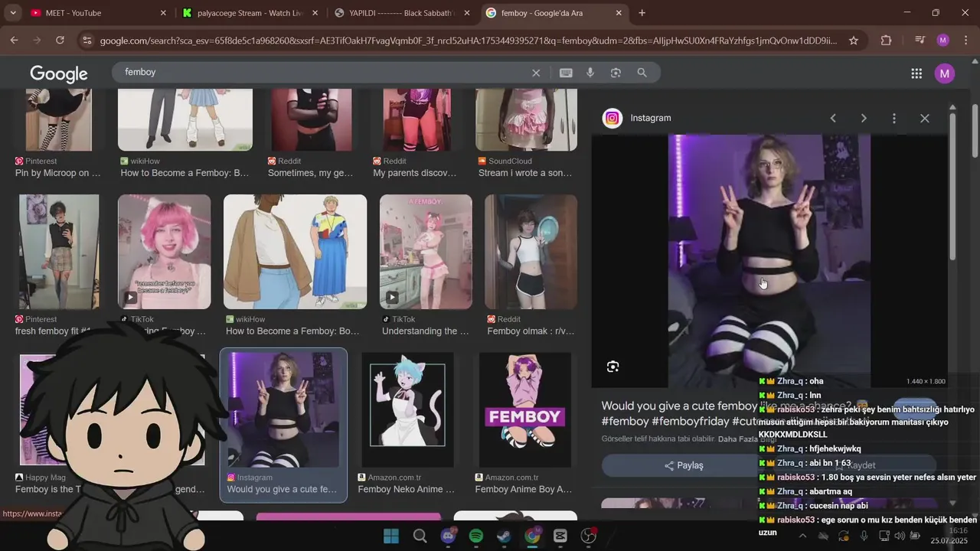Select femboy - Google'da Ara tab
Screen dimensions: 980x551
[554, 13]
